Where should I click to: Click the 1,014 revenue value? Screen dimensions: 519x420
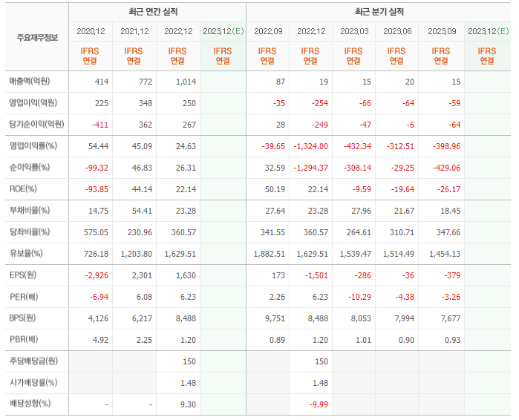[x=186, y=82]
